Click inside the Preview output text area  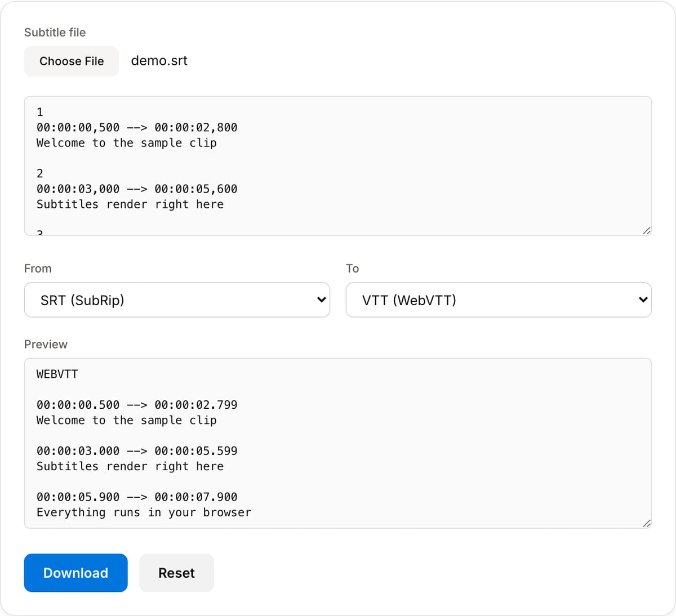point(338,443)
